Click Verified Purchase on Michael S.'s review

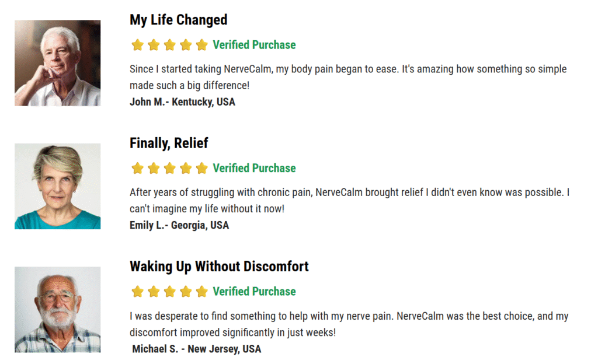point(255,292)
